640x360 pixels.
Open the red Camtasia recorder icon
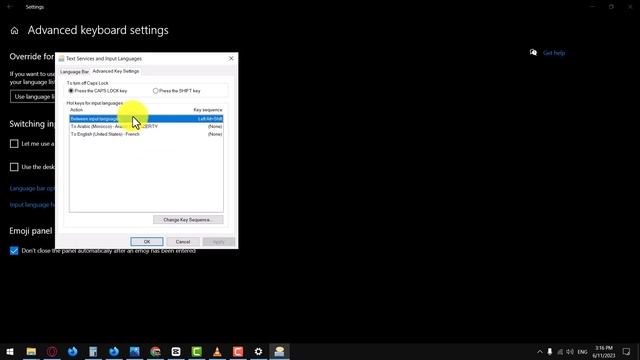click(238, 351)
